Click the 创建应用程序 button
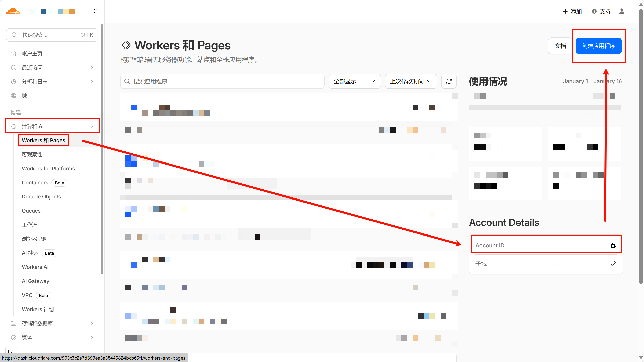The height and width of the screenshot is (362, 644). pyautogui.click(x=599, y=46)
